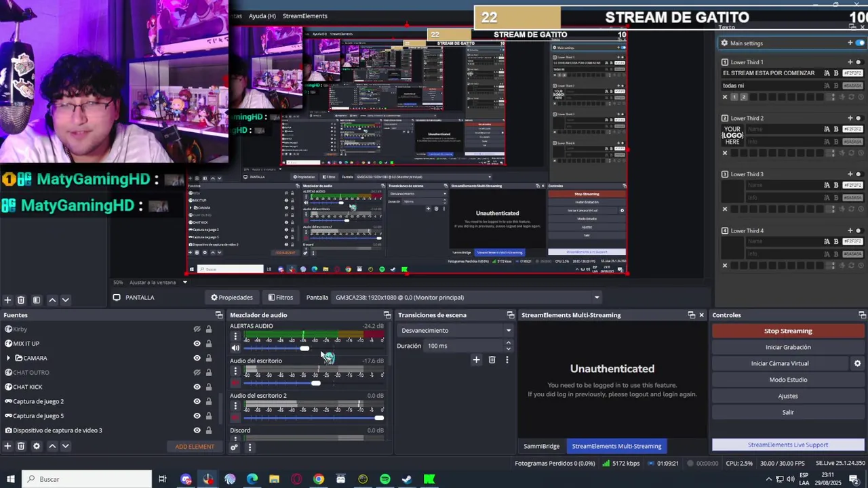This screenshot has width=868, height=488.
Task: Click ADD ELEMENT button
Action: [195, 447]
